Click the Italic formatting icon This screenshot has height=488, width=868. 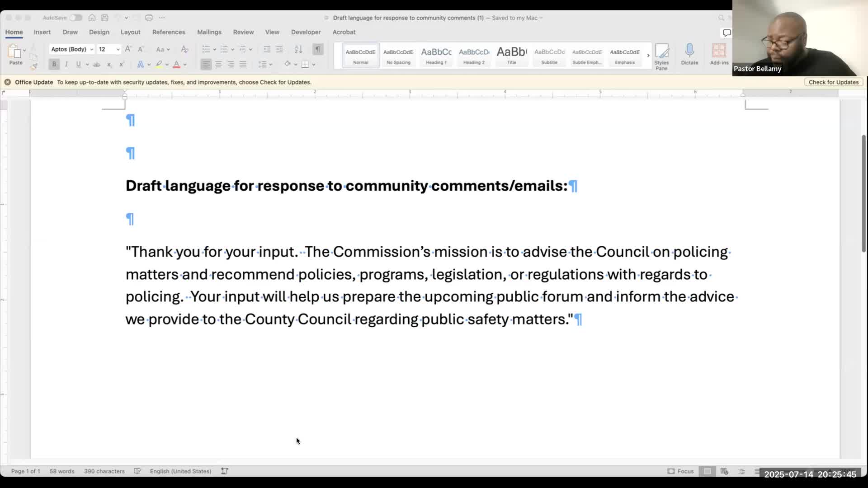[x=66, y=64]
